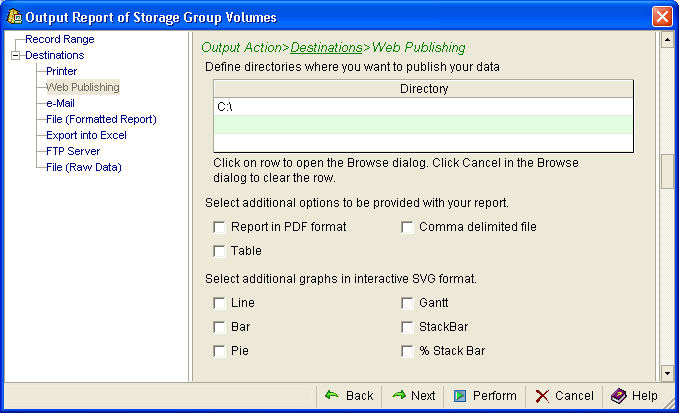Select Destinations in the tree
Screen dimensions: 679x413
[x=55, y=55]
